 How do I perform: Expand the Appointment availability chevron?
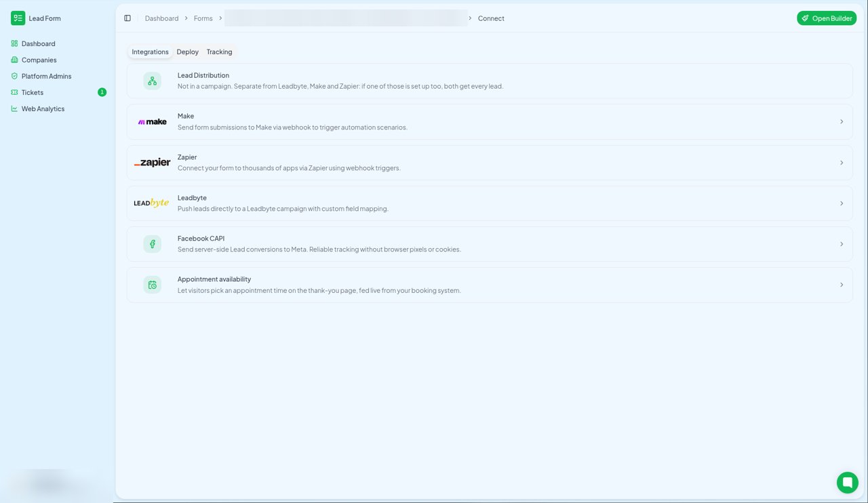point(842,285)
